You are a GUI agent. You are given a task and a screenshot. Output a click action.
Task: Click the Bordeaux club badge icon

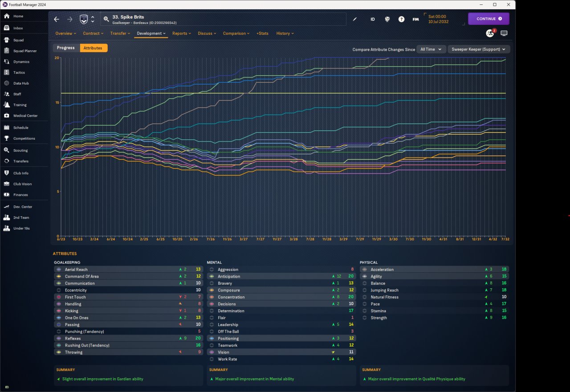tap(84, 19)
